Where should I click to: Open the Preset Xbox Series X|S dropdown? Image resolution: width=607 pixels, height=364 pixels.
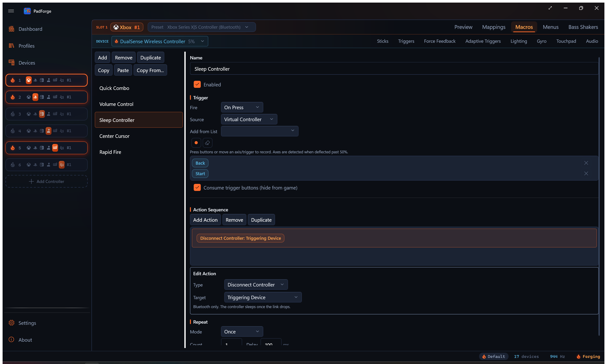tap(202, 27)
